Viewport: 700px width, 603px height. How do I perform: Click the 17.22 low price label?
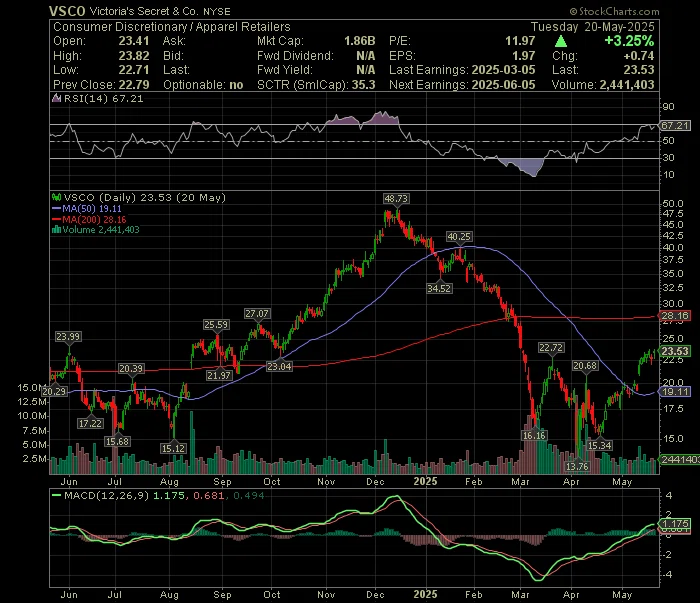click(90, 423)
